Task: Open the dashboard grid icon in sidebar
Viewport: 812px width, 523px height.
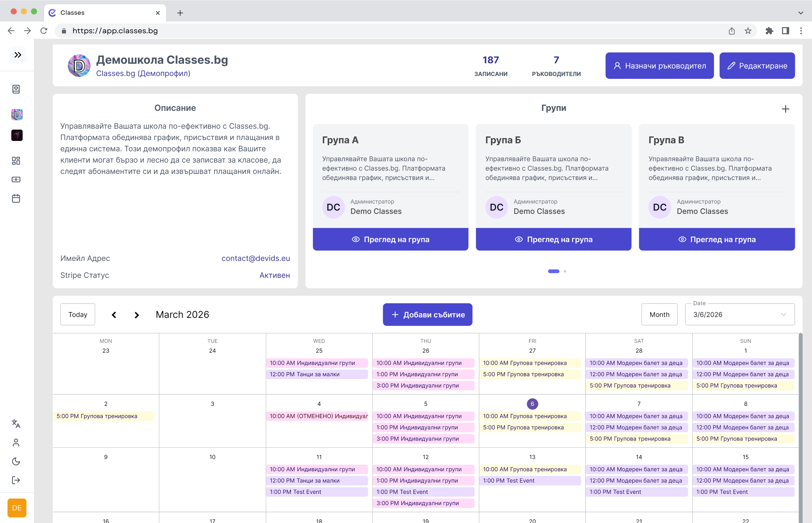Action: point(16,161)
